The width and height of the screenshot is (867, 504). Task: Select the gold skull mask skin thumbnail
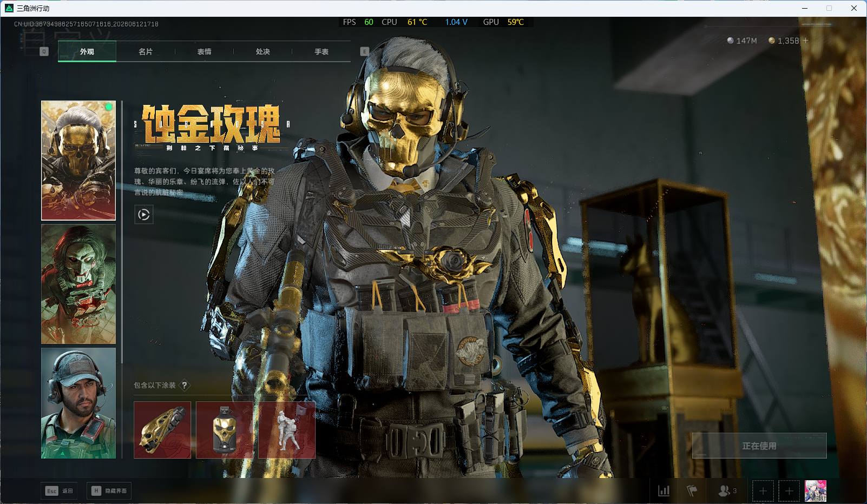(78, 161)
